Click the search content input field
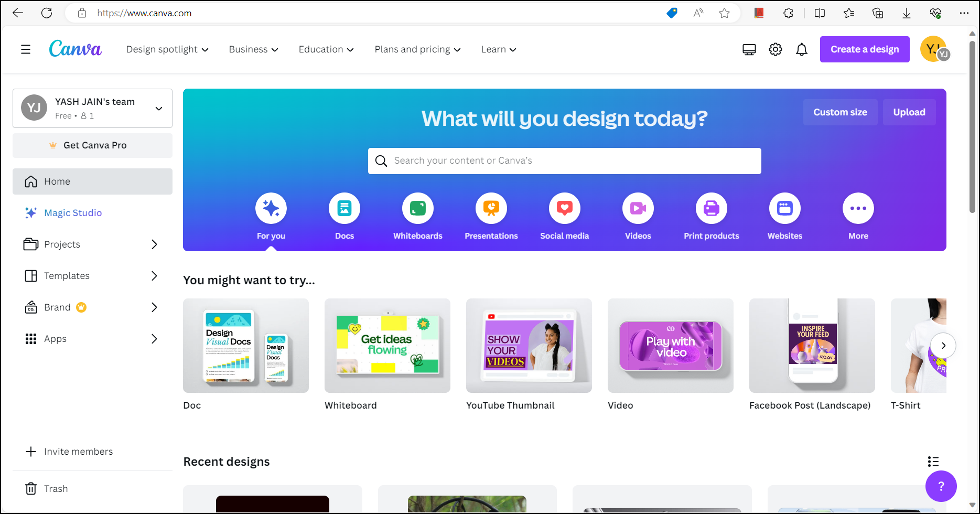Screen dimensions: 980x514 point(564,160)
